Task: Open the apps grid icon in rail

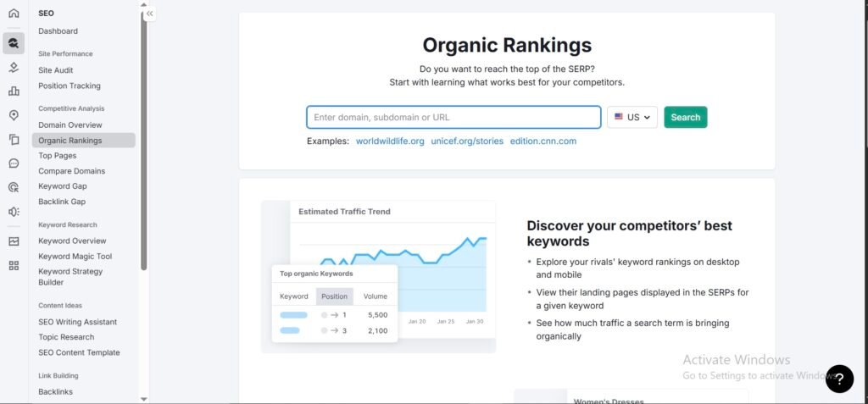Action: coord(14,265)
